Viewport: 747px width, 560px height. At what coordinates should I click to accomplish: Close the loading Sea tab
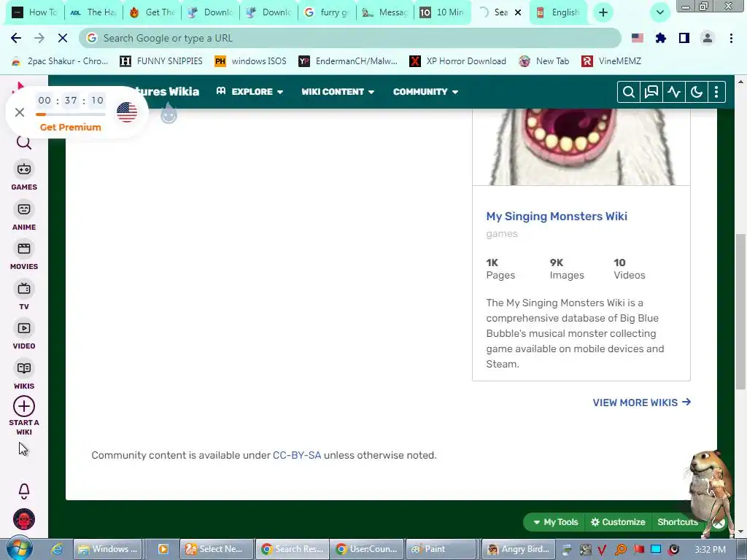click(519, 12)
